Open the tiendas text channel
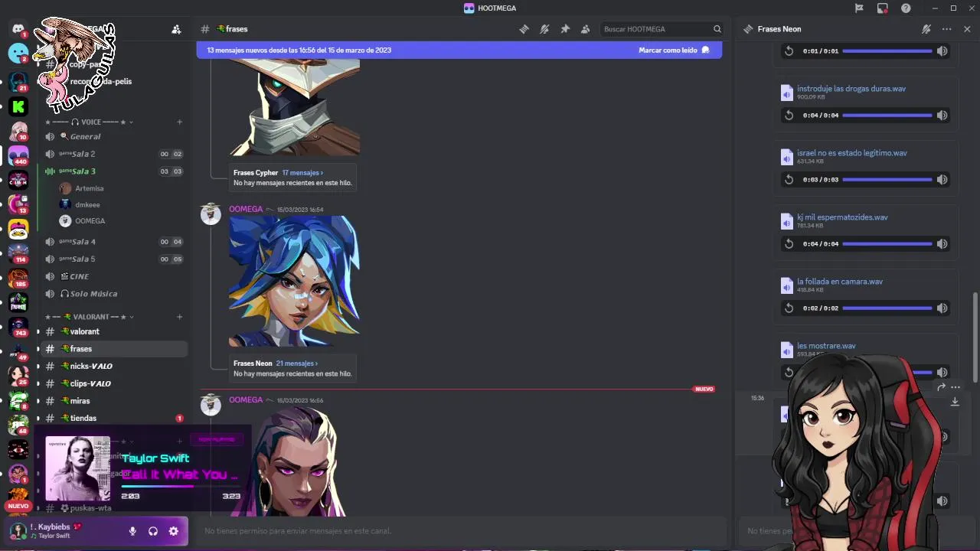 pyautogui.click(x=114, y=419)
